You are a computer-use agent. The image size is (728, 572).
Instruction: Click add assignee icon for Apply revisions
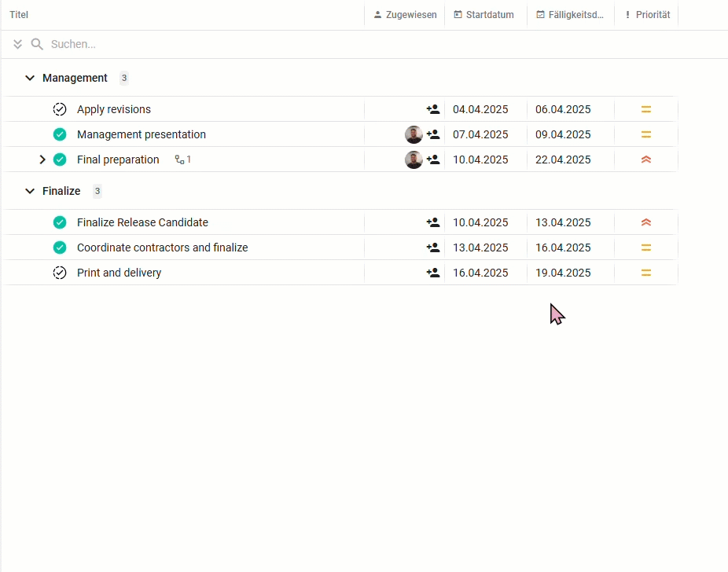[x=432, y=109]
